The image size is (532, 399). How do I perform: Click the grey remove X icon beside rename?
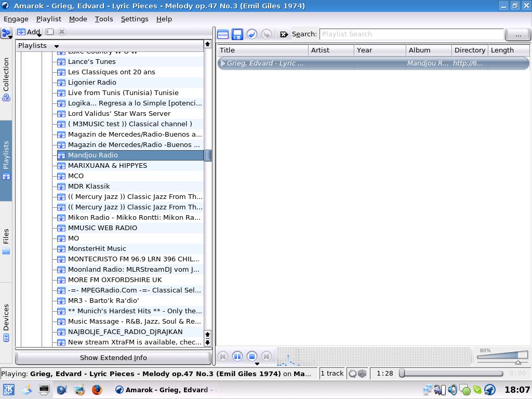[61, 32]
